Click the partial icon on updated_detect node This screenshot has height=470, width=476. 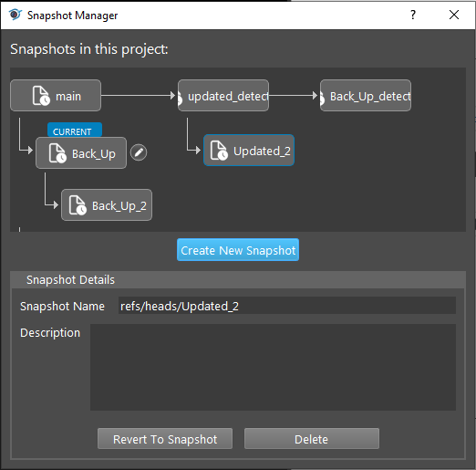[180, 98]
